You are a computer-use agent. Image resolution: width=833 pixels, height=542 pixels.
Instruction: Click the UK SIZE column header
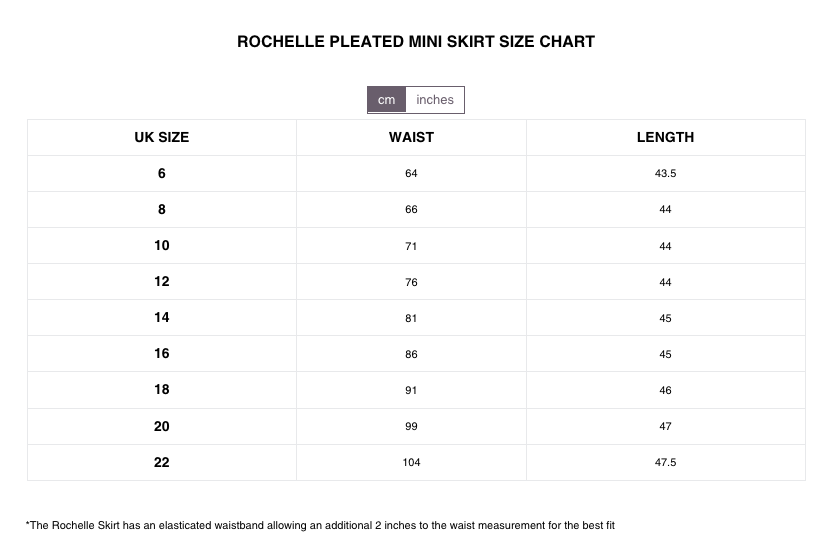[162, 137]
